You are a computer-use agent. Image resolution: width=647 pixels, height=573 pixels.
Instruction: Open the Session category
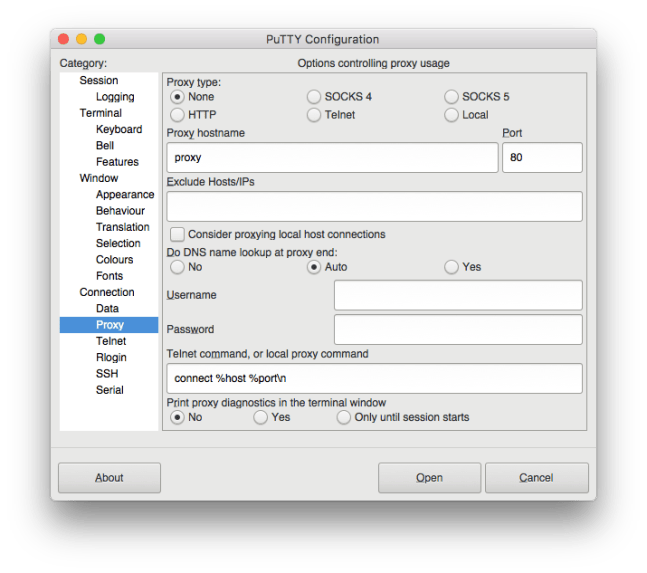pyautogui.click(x=99, y=80)
